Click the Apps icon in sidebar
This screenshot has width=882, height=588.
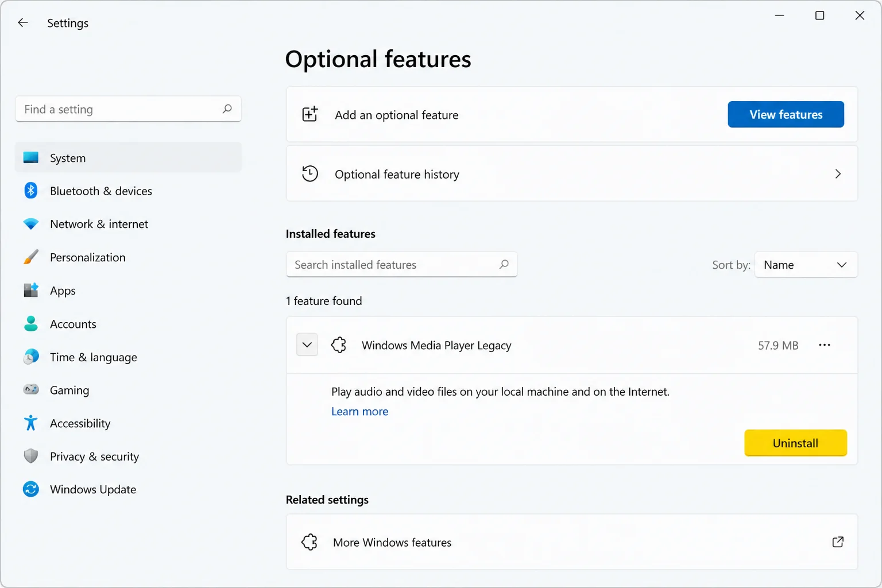point(31,291)
